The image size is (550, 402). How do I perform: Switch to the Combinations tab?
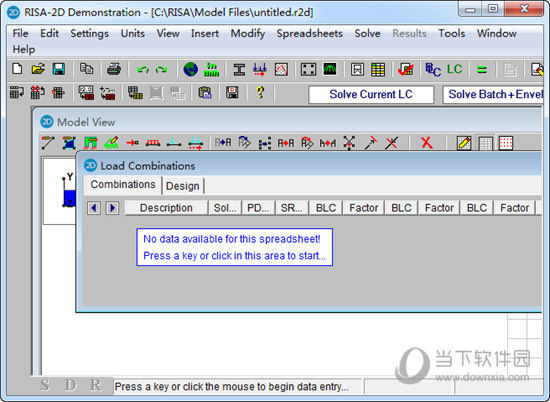click(x=123, y=185)
